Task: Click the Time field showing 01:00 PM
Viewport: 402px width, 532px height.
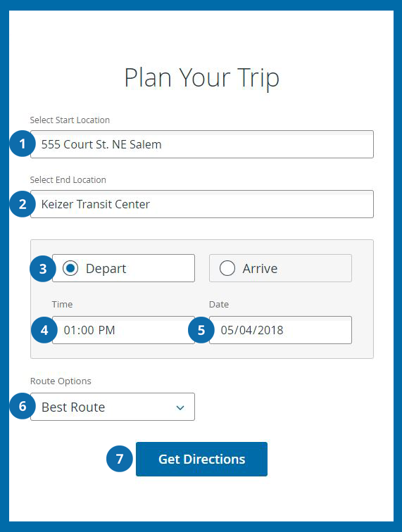Action: (124, 330)
